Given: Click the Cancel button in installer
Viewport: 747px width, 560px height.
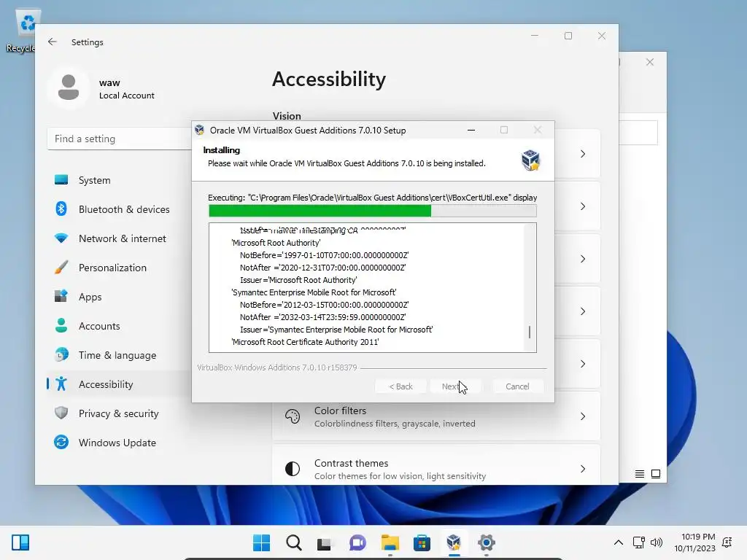Looking at the screenshot, I should tap(517, 386).
